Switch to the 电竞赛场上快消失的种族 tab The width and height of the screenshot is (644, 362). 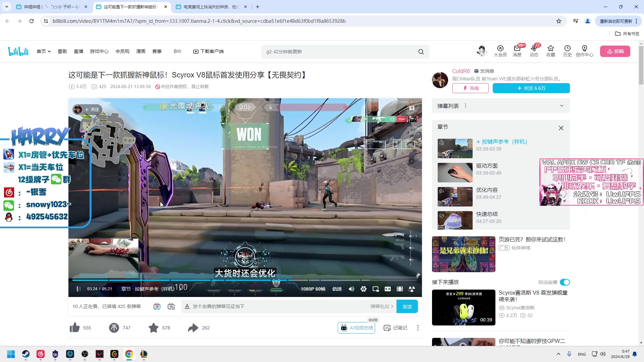pos(211,7)
